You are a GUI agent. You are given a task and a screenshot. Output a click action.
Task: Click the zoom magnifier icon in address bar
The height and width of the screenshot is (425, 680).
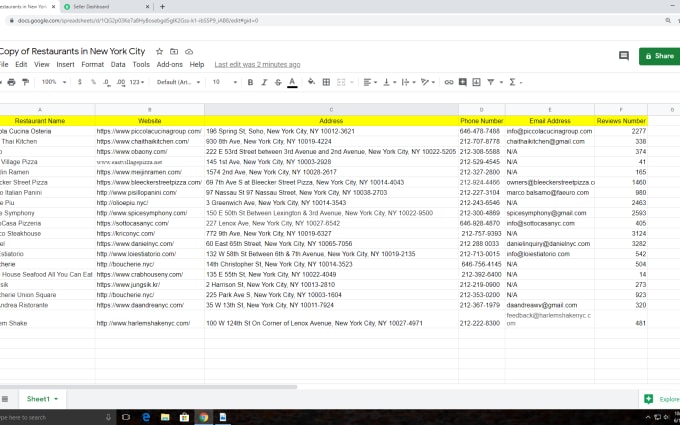(x=668, y=20)
